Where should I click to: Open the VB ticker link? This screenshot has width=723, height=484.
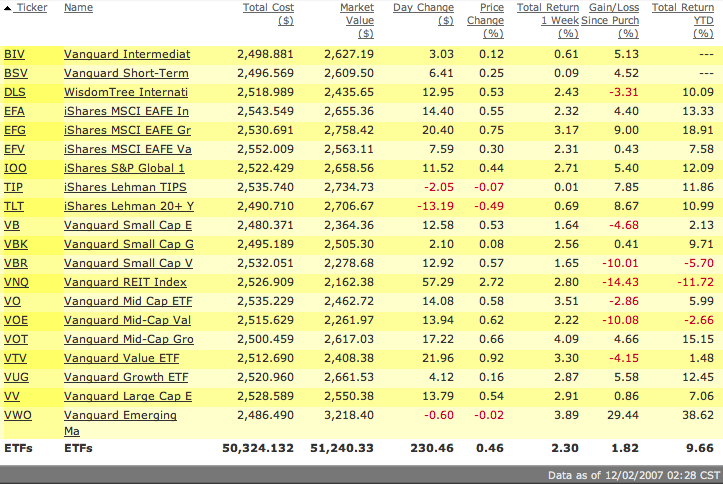coord(12,225)
